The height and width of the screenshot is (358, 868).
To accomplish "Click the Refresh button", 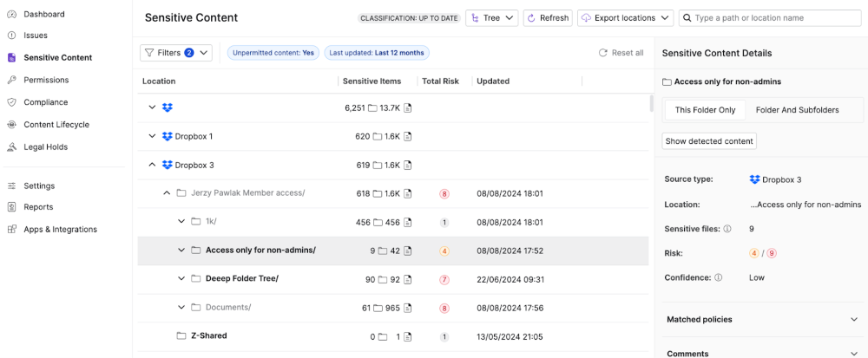I will coord(548,17).
